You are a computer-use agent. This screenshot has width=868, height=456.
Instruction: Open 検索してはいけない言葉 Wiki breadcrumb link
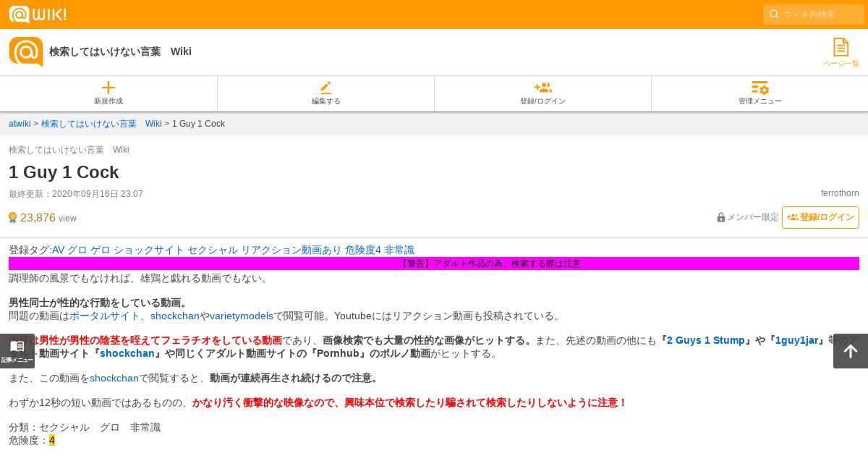point(101,124)
